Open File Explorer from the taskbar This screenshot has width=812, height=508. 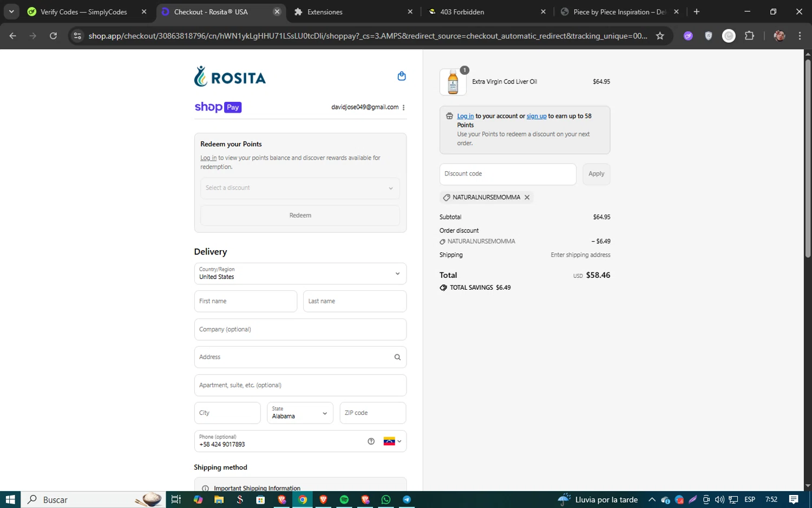tap(219, 499)
